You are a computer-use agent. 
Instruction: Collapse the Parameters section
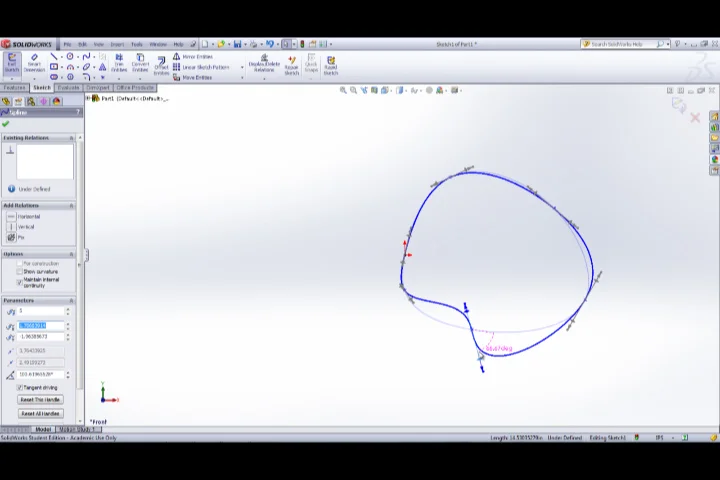pos(71,300)
